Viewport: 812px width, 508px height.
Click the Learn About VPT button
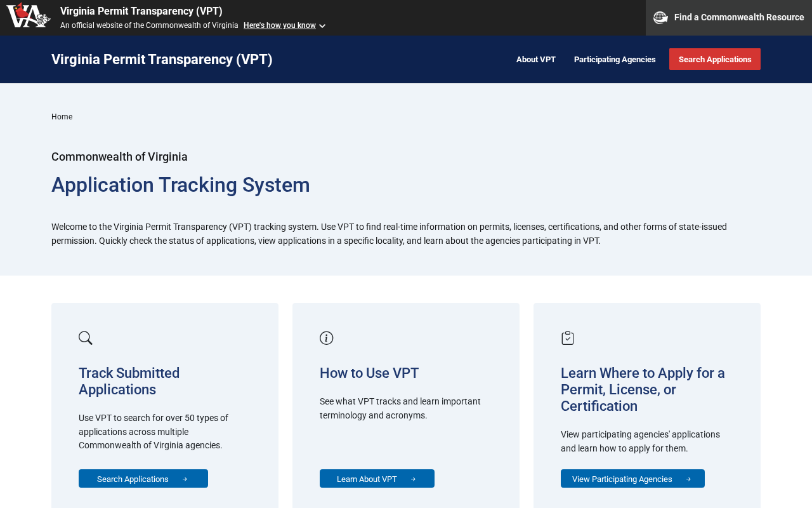377,479
